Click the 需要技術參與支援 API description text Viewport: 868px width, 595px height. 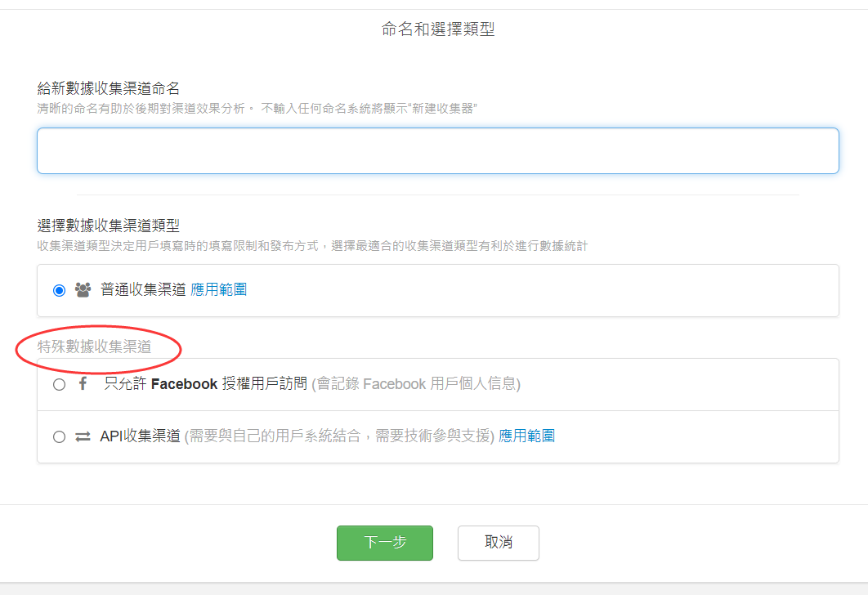pos(339,436)
